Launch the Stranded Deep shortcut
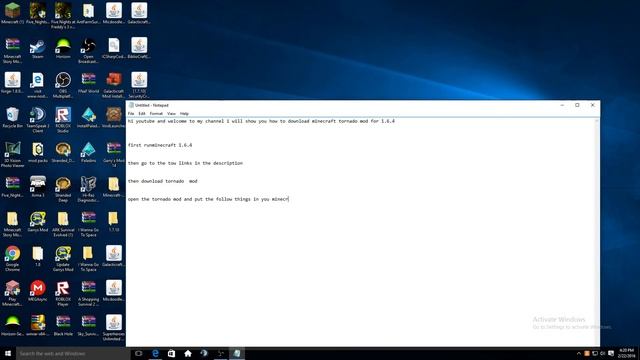 [63, 189]
